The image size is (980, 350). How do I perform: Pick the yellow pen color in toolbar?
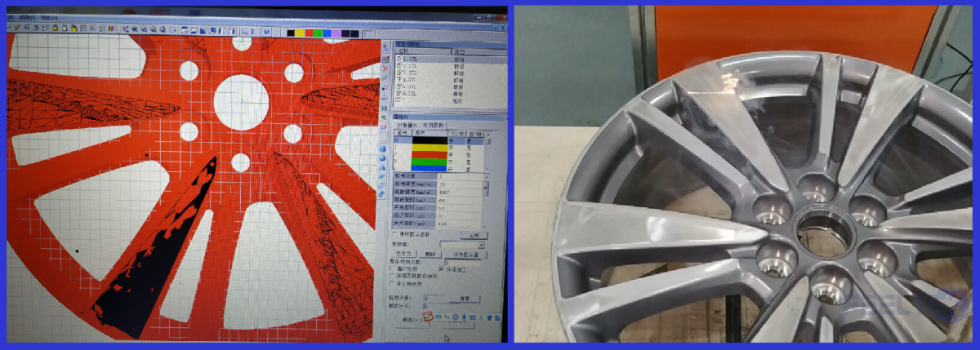(x=300, y=33)
